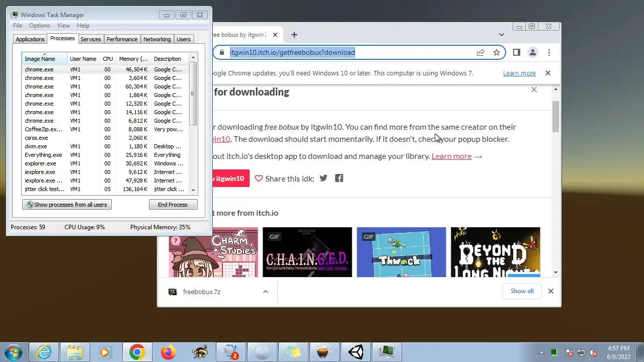Viewport: 644px width, 362px height.
Task: Open the C.H.A.I.N.G.E.D. game thumbnail
Action: point(307,252)
